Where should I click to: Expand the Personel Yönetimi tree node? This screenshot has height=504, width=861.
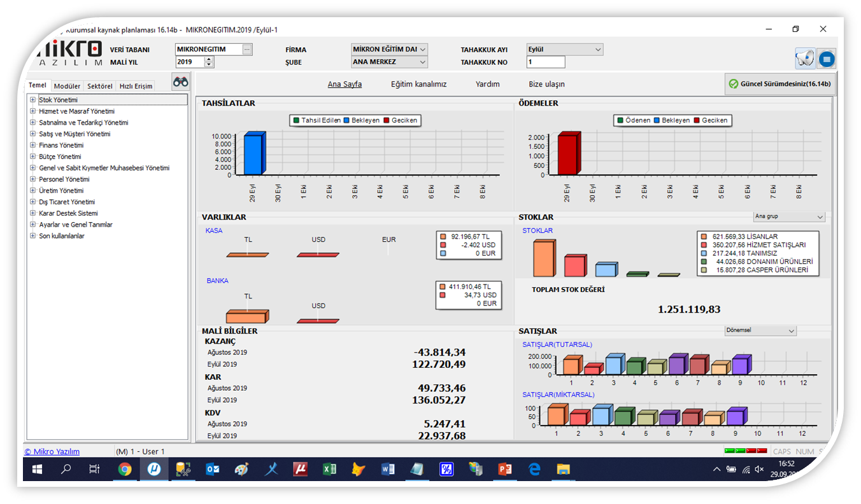point(32,179)
